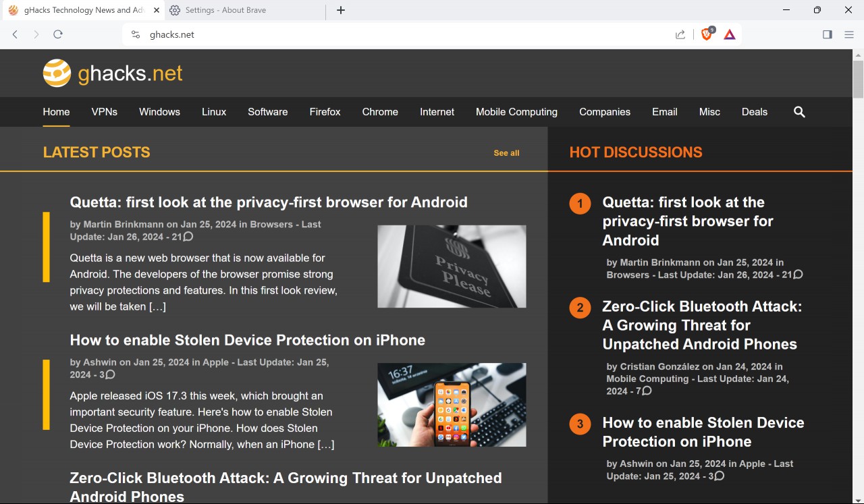864x504 pixels.
Task: Click the LATEST POSTS heading
Action: click(97, 152)
